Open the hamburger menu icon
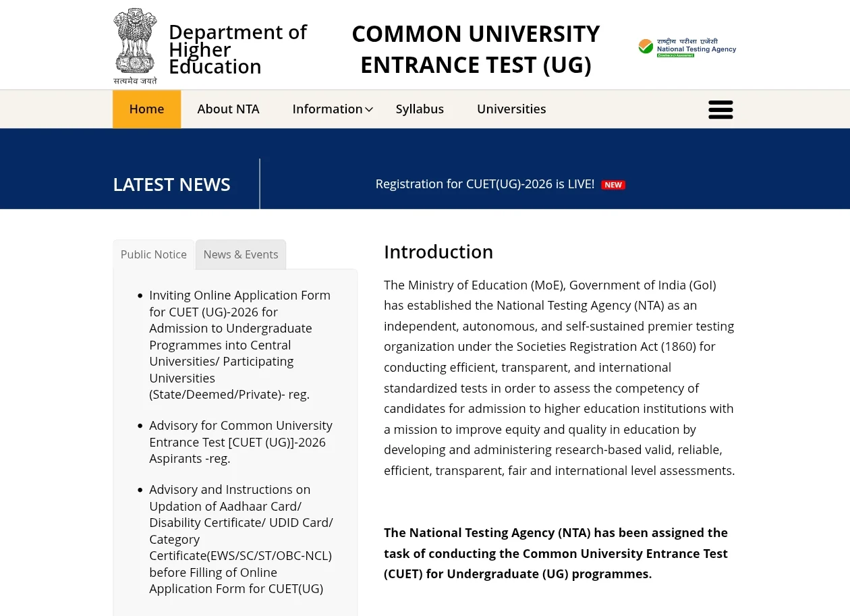Screen dimensions: 850x616 (x=720, y=109)
